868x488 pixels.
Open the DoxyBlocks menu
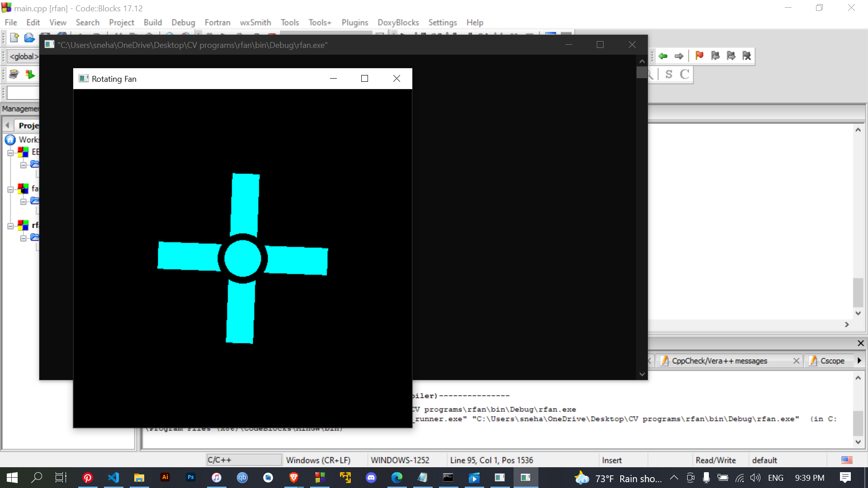pyautogui.click(x=398, y=22)
